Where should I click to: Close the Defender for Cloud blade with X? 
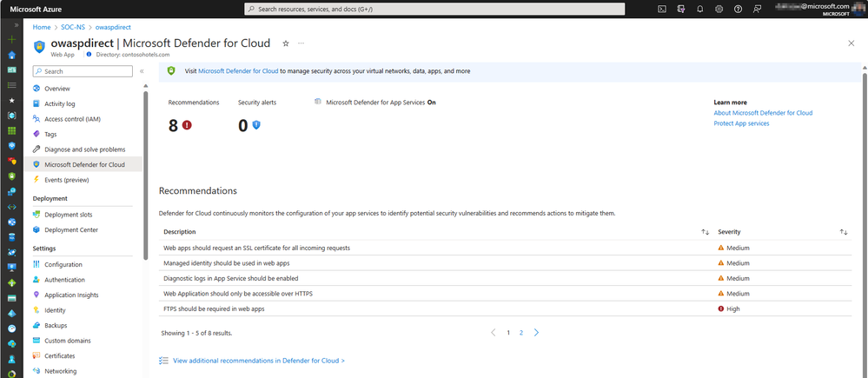[x=851, y=43]
